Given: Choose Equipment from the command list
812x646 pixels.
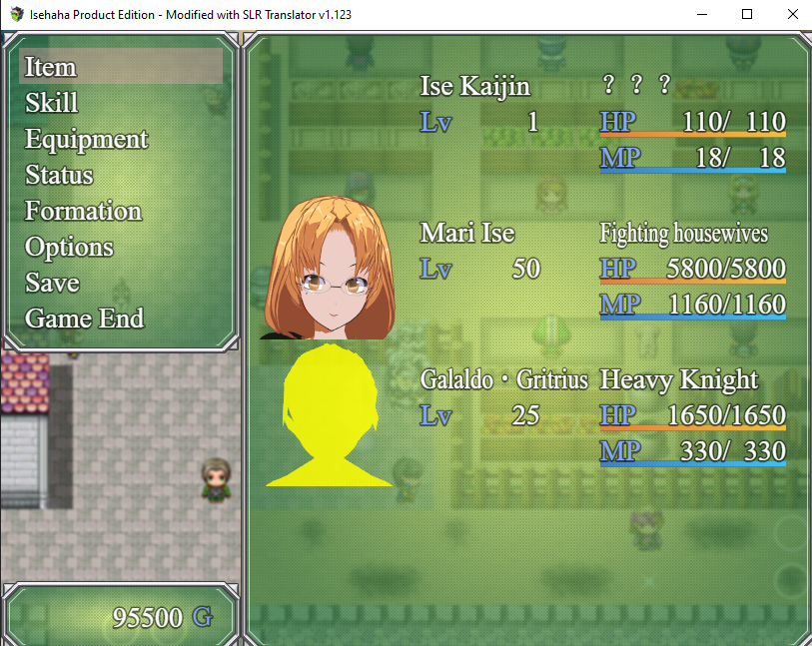Looking at the screenshot, I should pos(87,139).
